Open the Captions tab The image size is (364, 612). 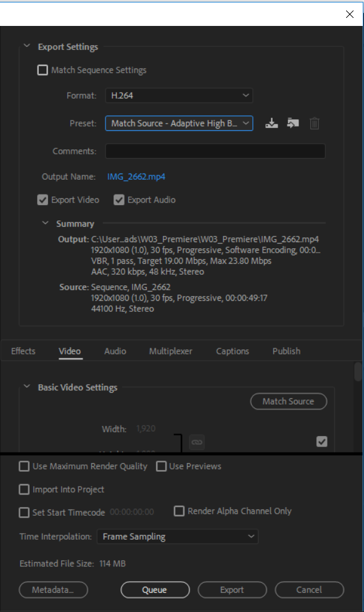point(232,351)
